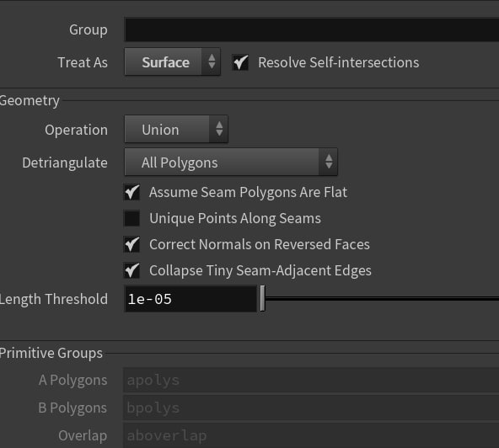499x448 pixels.
Task: Click the Treat As dropdown arrows icon
Action: click(212, 61)
